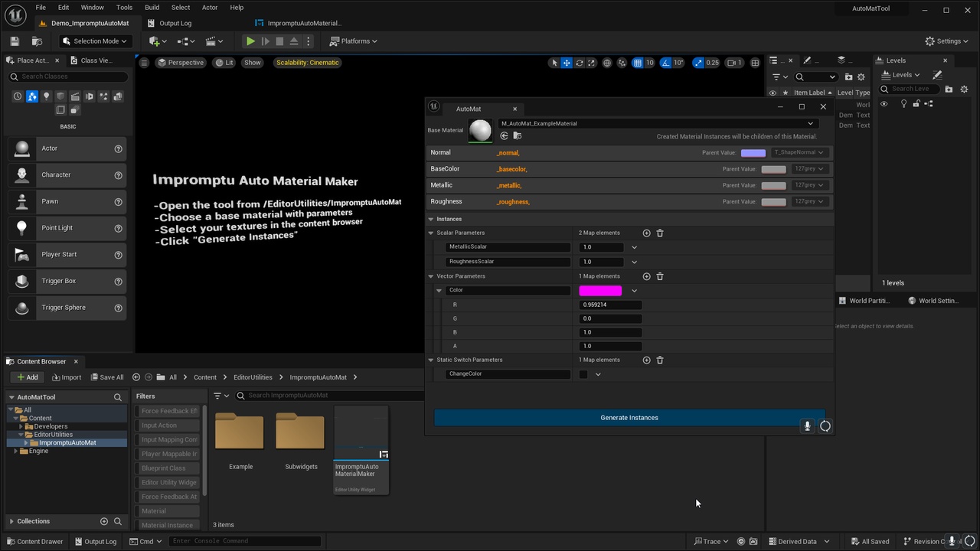The image size is (980, 551).
Task: Expand the Engine folder in tree
Action: tap(16, 451)
